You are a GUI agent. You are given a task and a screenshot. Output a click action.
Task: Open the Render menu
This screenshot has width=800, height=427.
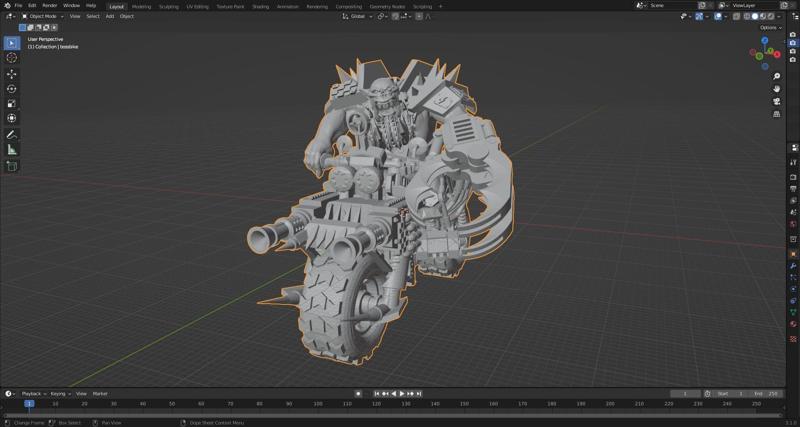click(x=50, y=6)
